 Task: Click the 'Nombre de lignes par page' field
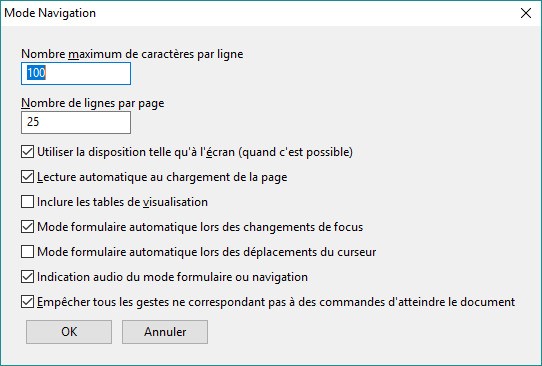tap(76, 122)
